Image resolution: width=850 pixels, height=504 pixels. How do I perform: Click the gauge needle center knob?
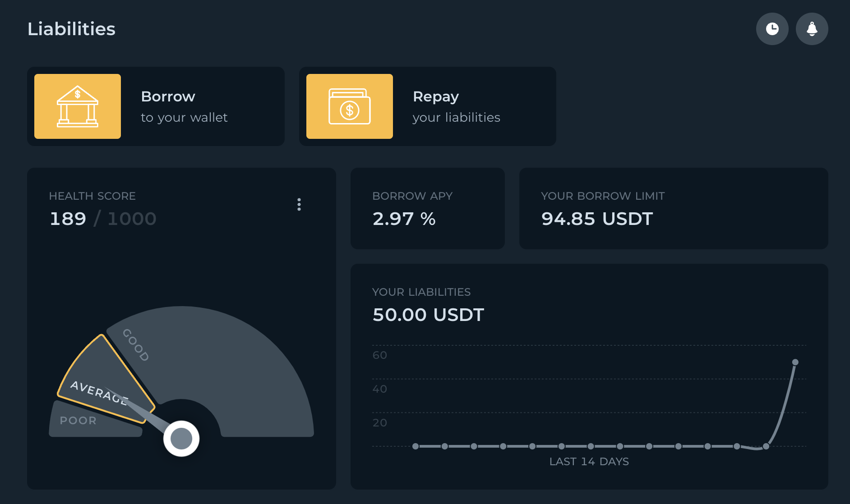181,439
